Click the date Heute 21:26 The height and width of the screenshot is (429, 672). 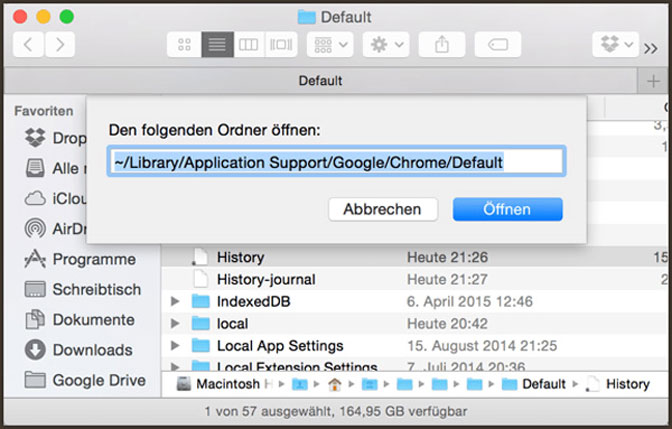click(x=447, y=257)
